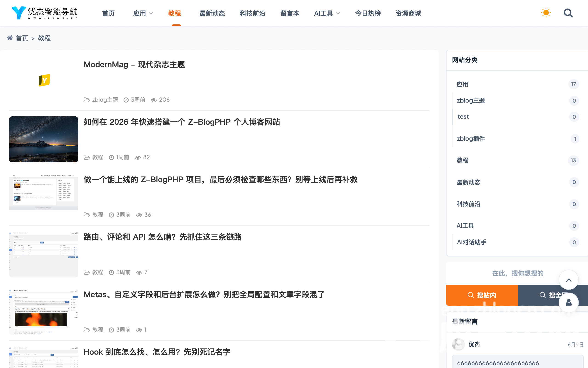Select AI对话助手 subcategory in sidebar
Viewport: 588px width, 368px height.
click(471, 242)
